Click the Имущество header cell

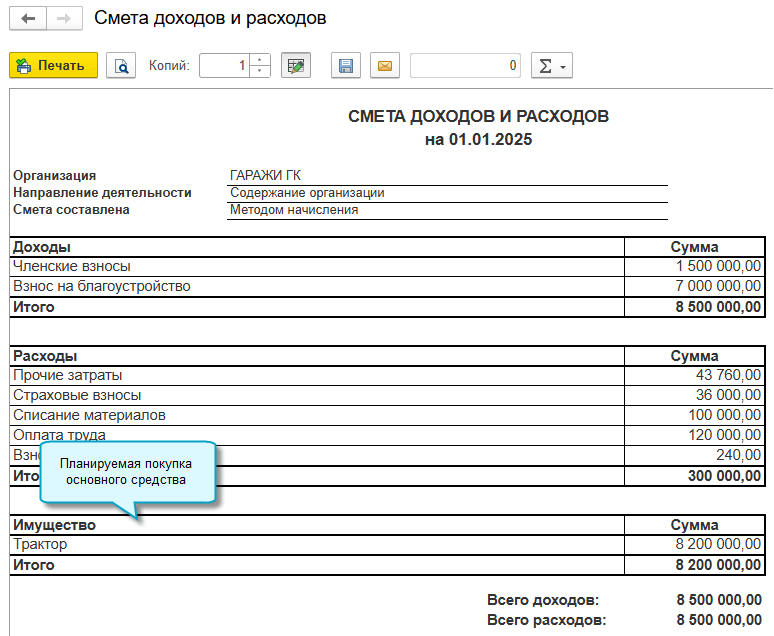pos(317,525)
